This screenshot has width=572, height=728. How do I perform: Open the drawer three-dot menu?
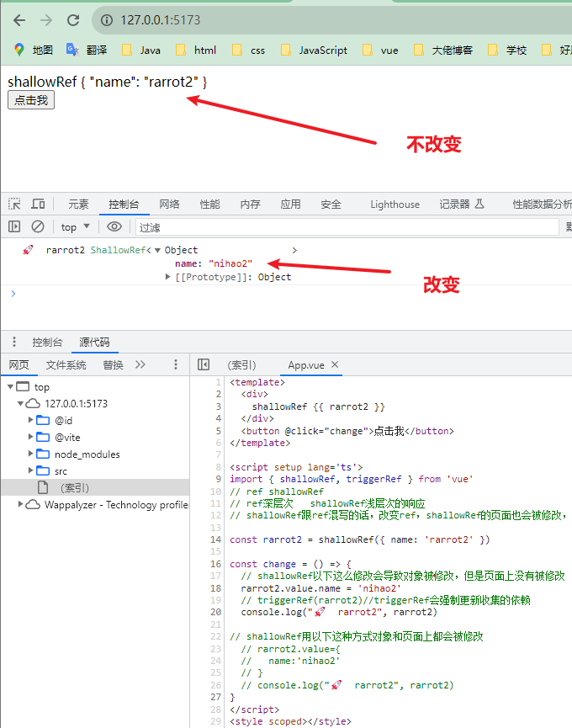pyautogui.click(x=14, y=342)
